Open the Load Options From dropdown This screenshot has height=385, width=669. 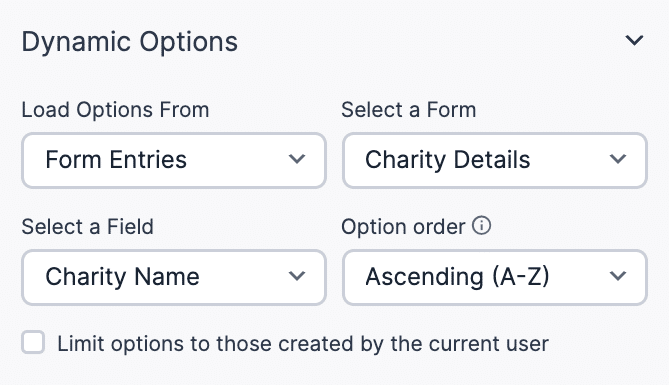click(x=174, y=160)
